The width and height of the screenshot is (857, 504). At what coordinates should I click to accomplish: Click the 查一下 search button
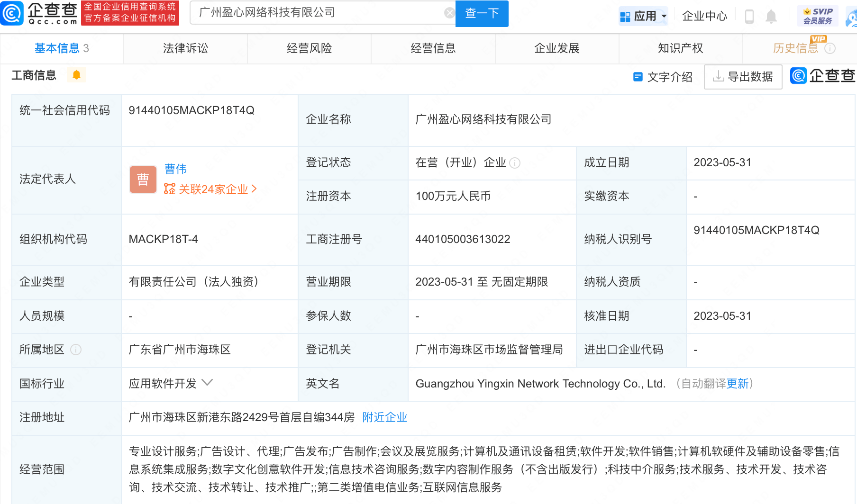[x=481, y=13]
